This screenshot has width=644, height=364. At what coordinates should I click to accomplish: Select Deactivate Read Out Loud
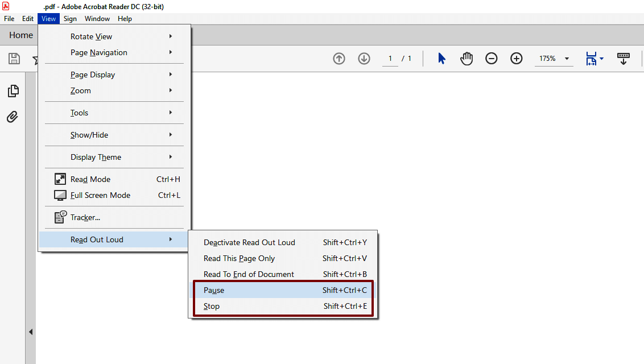click(x=249, y=242)
